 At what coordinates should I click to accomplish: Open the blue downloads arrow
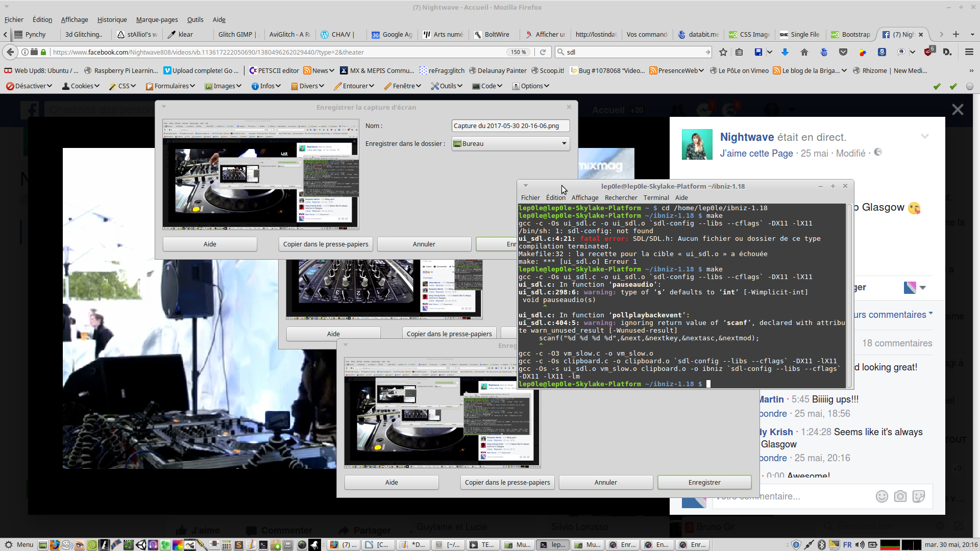pos(785,52)
